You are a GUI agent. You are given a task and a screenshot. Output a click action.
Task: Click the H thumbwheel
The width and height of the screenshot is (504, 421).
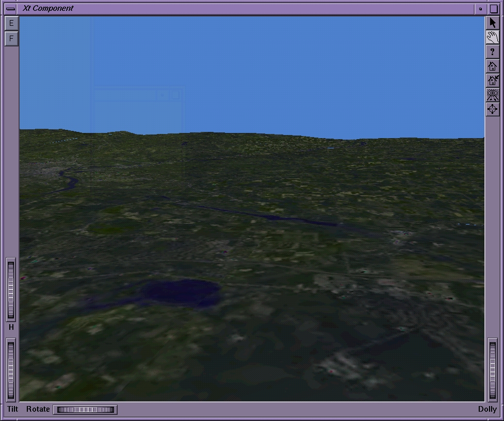[x=11, y=290]
